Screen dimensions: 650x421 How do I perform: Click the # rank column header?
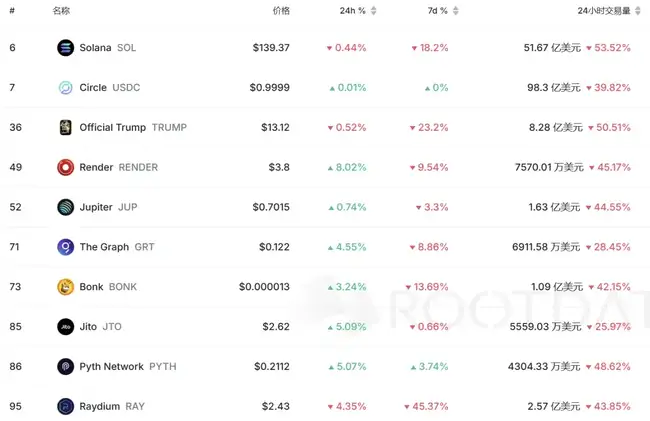tap(12, 11)
